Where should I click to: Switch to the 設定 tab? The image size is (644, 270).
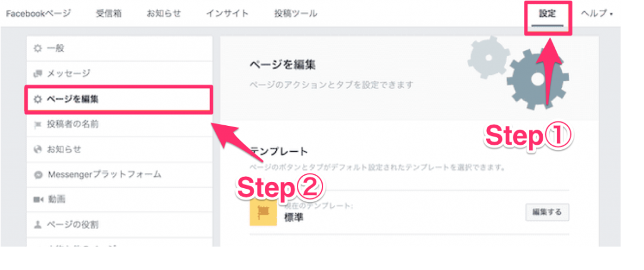(548, 14)
